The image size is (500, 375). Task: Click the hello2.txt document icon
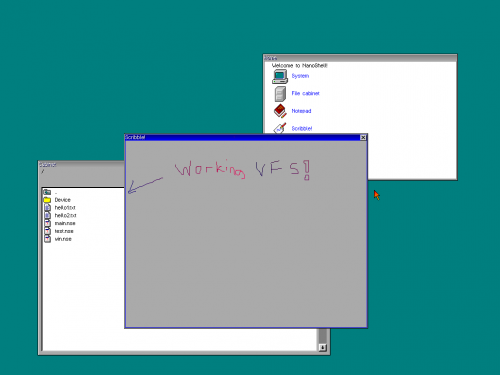[x=47, y=215]
